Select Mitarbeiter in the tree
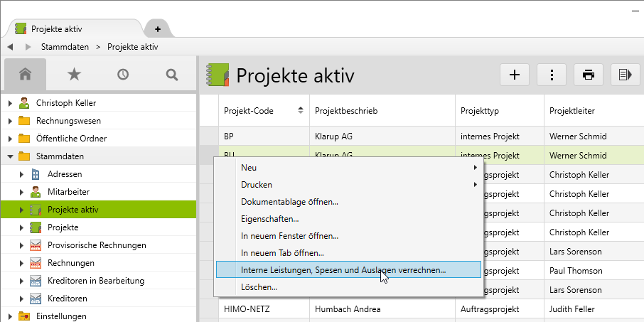This screenshot has height=322, width=644. (68, 192)
